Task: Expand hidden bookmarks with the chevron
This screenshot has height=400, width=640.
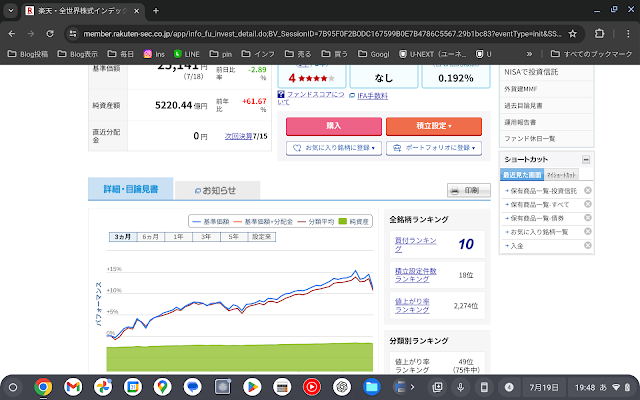Action: [529, 54]
